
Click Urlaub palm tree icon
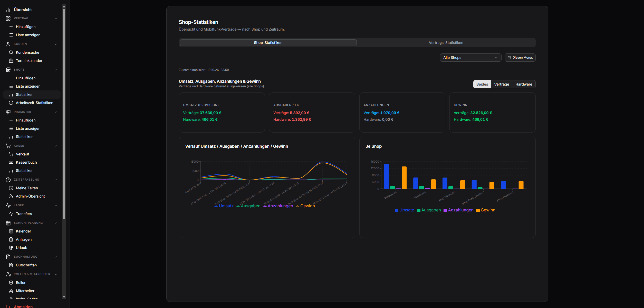tap(11, 248)
